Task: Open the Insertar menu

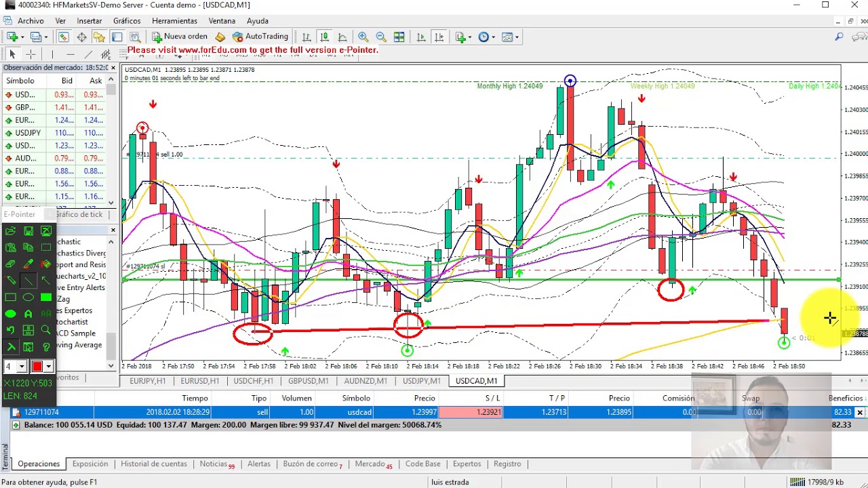Action: [90, 21]
